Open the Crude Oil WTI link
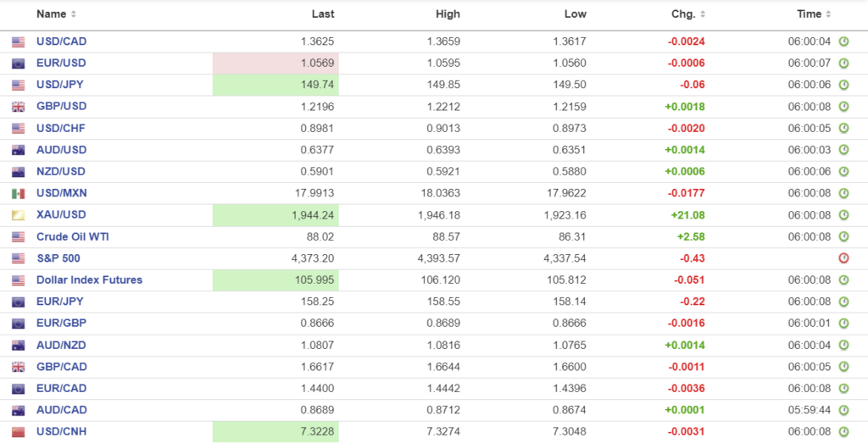Image resolution: width=868 pixels, height=443 pixels. [72, 236]
